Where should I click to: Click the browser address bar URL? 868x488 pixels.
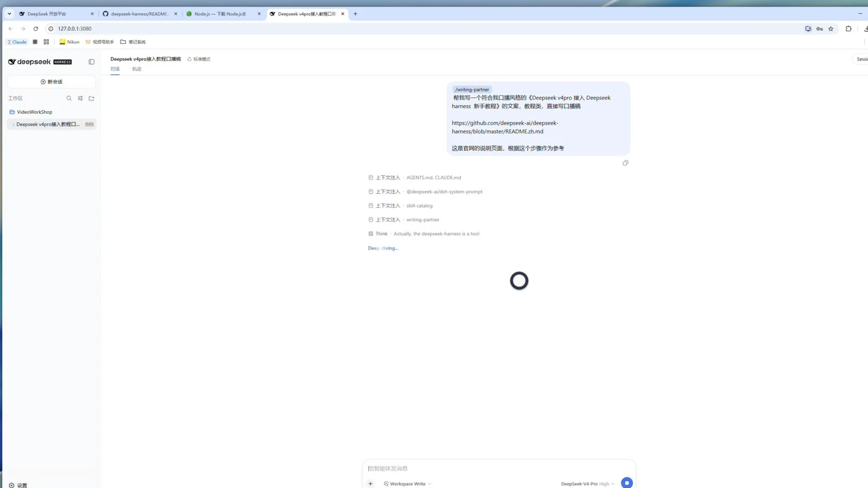tap(75, 29)
